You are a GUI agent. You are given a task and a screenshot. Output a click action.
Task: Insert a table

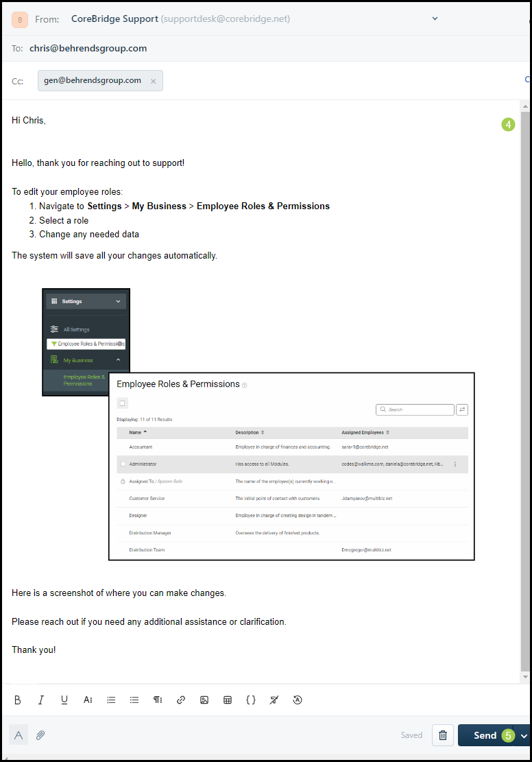pyautogui.click(x=228, y=700)
